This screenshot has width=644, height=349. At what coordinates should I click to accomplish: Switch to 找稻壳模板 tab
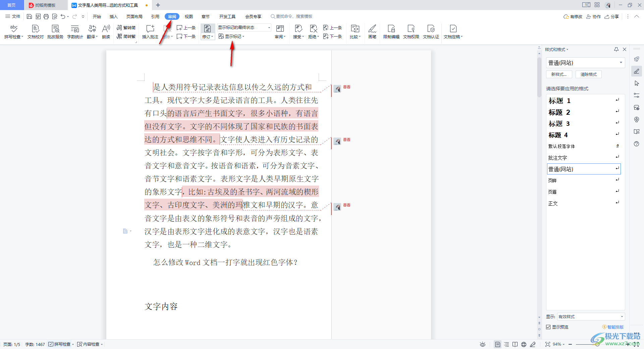point(45,5)
